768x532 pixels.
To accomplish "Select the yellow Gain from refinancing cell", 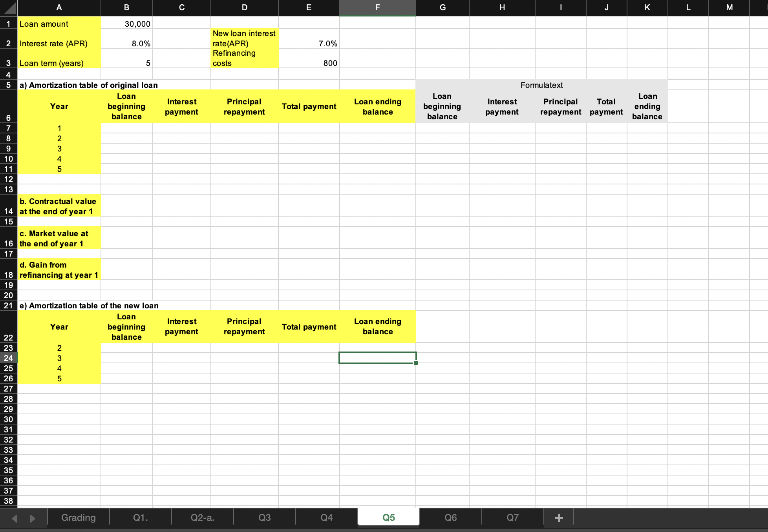I will click(x=59, y=270).
